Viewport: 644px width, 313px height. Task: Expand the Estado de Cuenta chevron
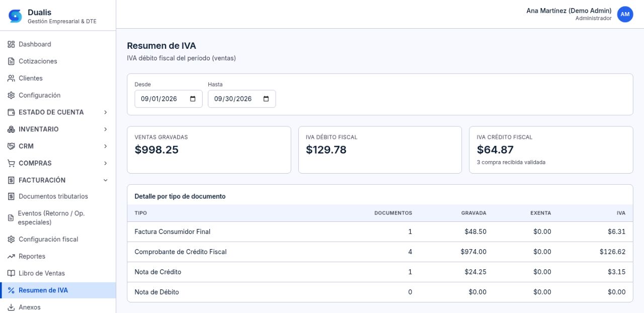(106, 112)
